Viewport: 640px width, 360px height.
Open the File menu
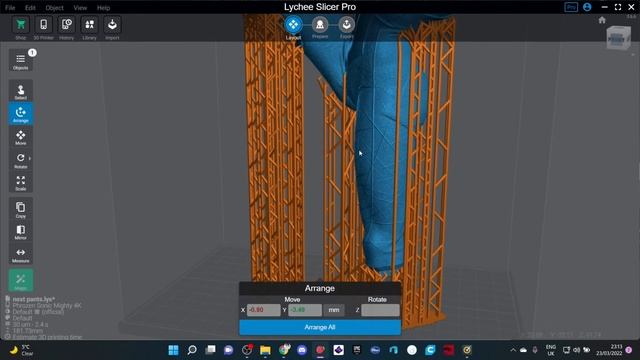coord(10,8)
